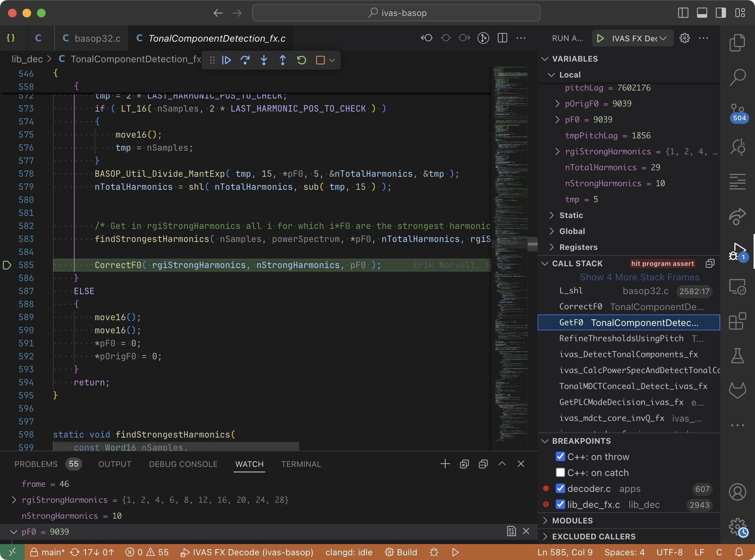The image size is (755, 560).
Task: Click the ivas-basop command center search field
Action: pyautogui.click(x=396, y=13)
